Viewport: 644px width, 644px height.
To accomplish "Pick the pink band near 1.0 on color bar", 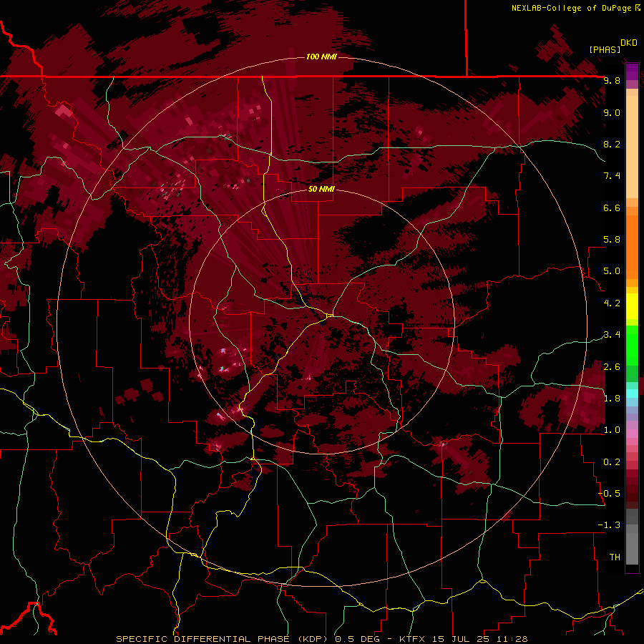I will [x=632, y=434].
